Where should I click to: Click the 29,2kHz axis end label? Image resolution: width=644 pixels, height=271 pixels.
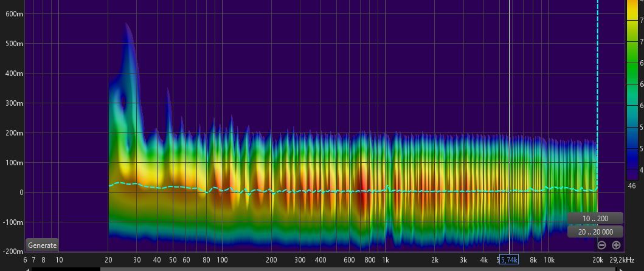tap(622, 260)
